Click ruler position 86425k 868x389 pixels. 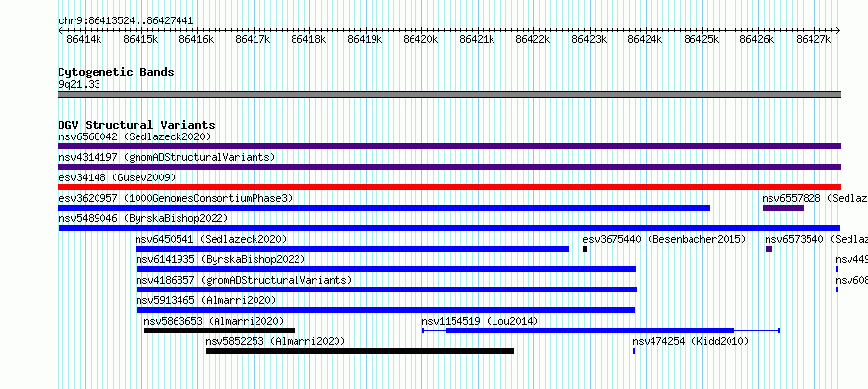pyautogui.click(x=701, y=39)
